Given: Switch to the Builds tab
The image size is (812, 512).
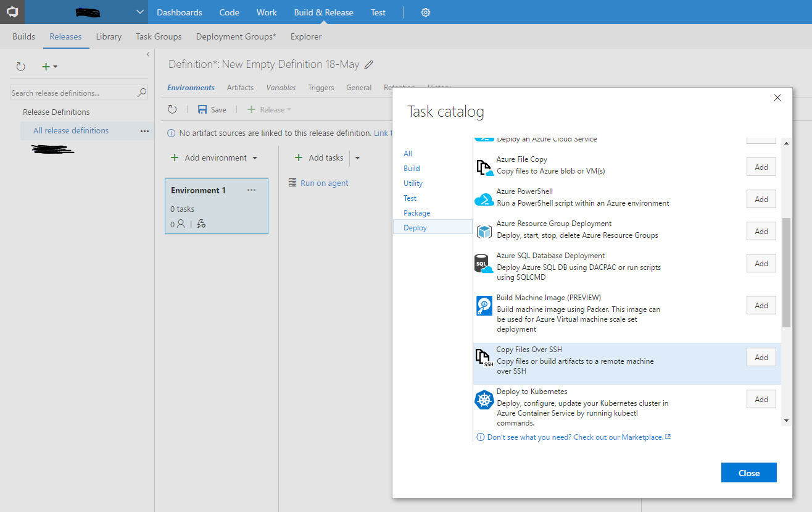Looking at the screenshot, I should pos(23,36).
